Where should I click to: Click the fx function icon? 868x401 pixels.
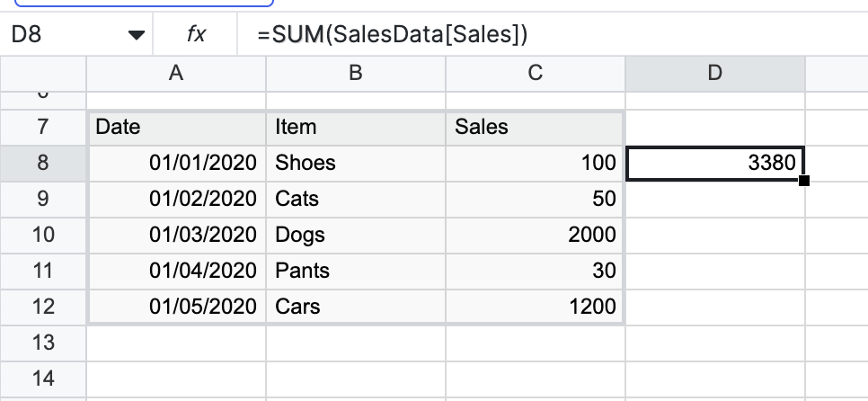[196, 35]
